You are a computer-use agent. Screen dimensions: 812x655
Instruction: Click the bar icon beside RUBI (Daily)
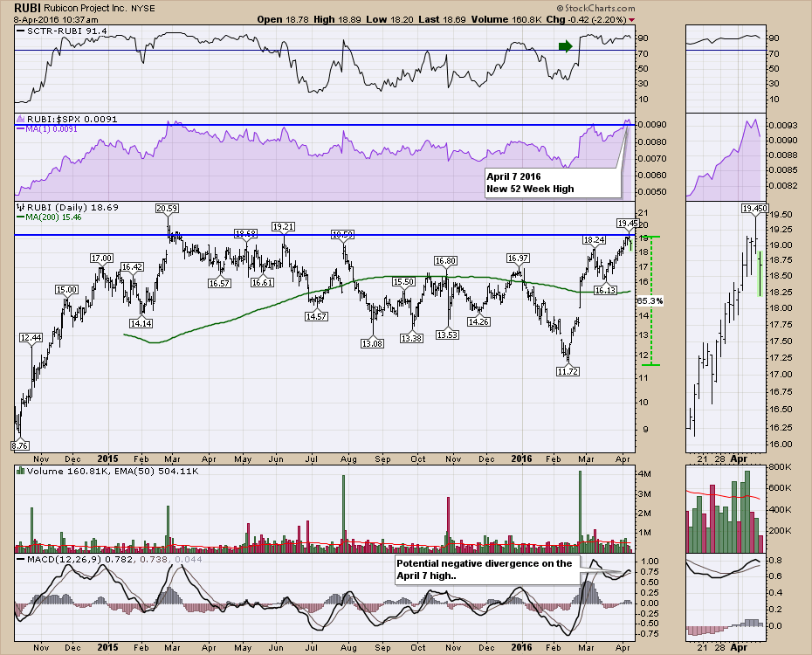tap(20, 208)
